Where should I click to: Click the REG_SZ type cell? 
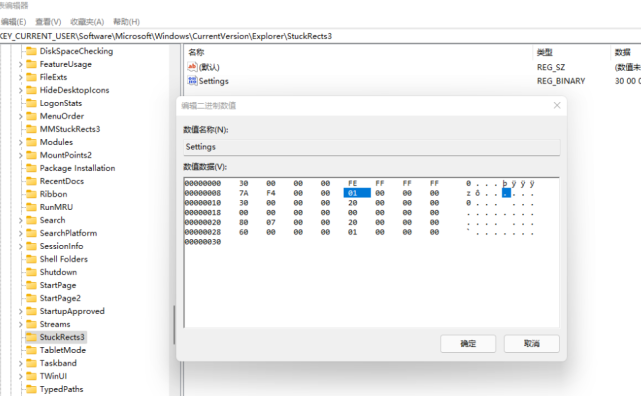coord(551,67)
